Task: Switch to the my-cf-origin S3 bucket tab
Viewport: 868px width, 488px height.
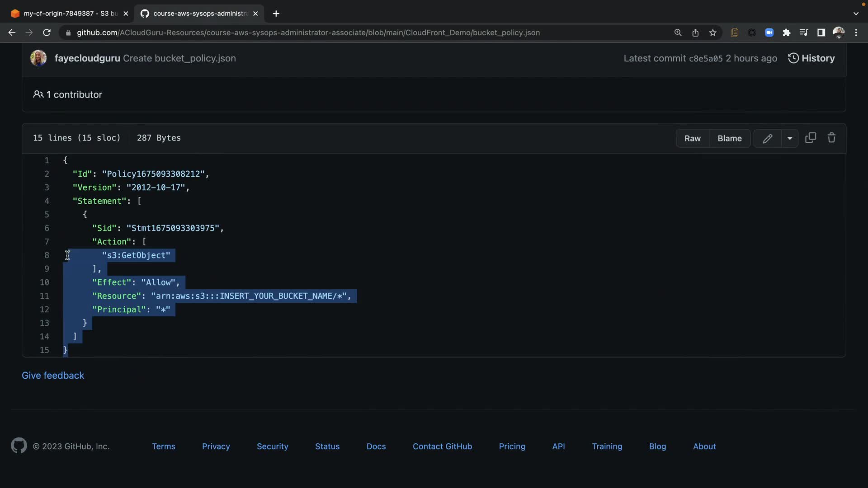Action: (x=68, y=14)
